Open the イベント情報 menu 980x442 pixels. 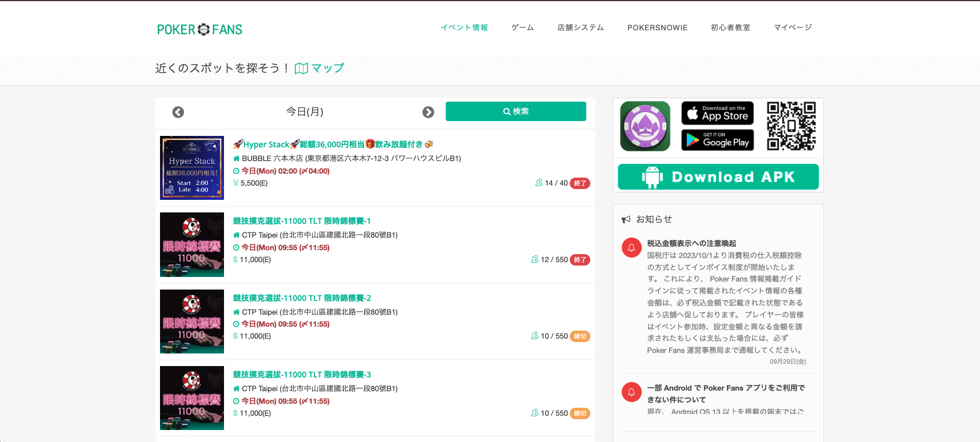click(464, 27)
